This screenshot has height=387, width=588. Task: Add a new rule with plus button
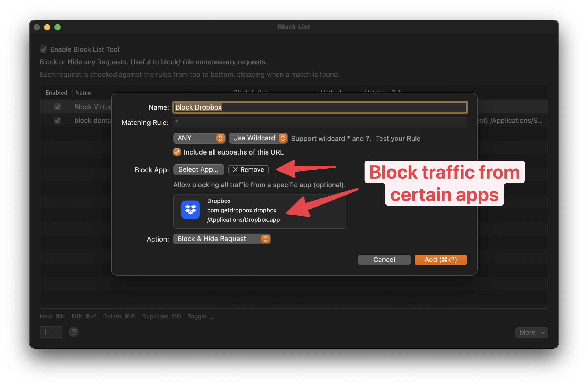coord(46,332)
